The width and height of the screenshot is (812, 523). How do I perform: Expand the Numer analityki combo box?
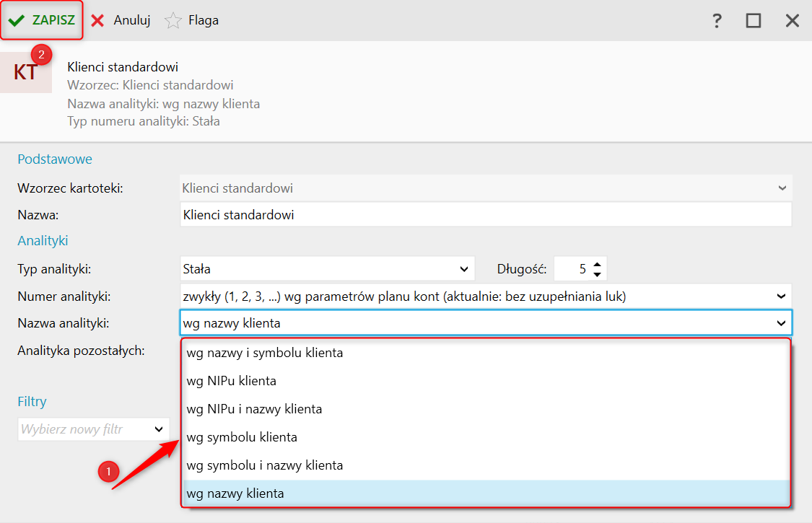tap(780, 296)
